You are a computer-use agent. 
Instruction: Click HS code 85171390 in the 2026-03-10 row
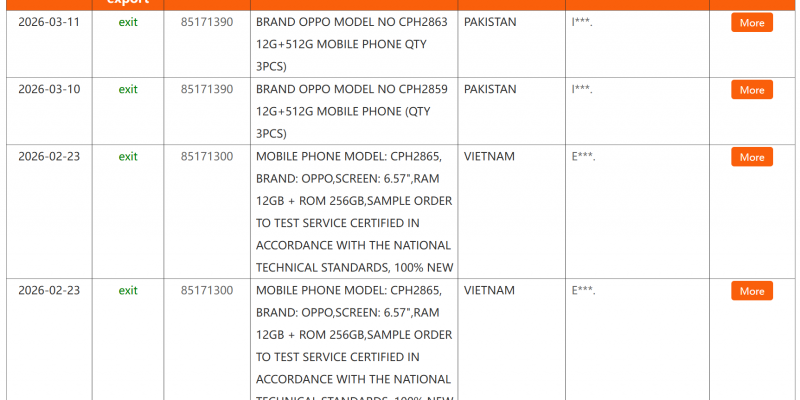coord(207,89)
